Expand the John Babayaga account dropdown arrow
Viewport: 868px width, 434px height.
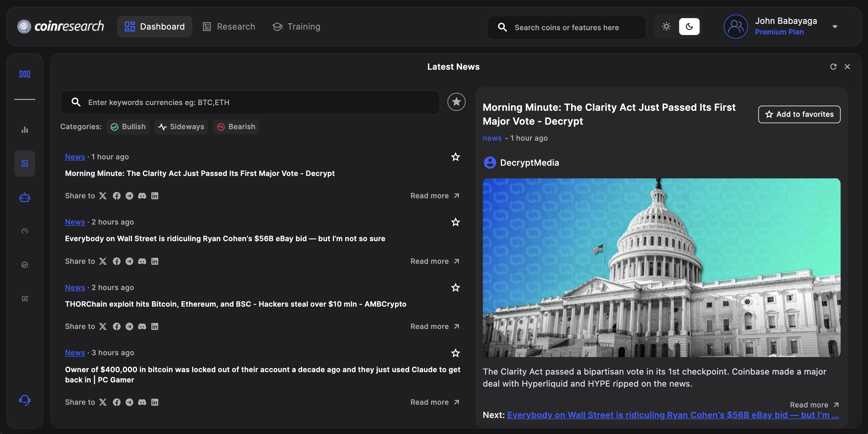835,27
